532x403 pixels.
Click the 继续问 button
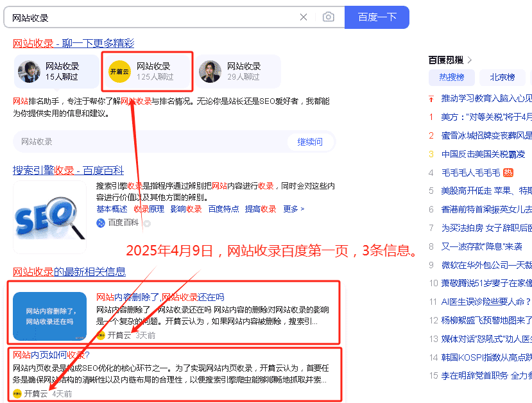coord(309,142)
